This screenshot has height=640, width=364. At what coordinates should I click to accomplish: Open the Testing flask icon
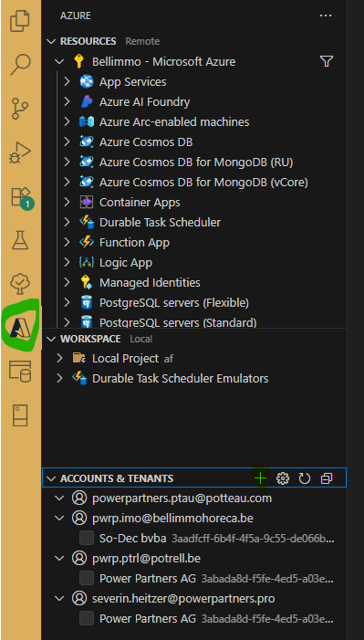20,240
